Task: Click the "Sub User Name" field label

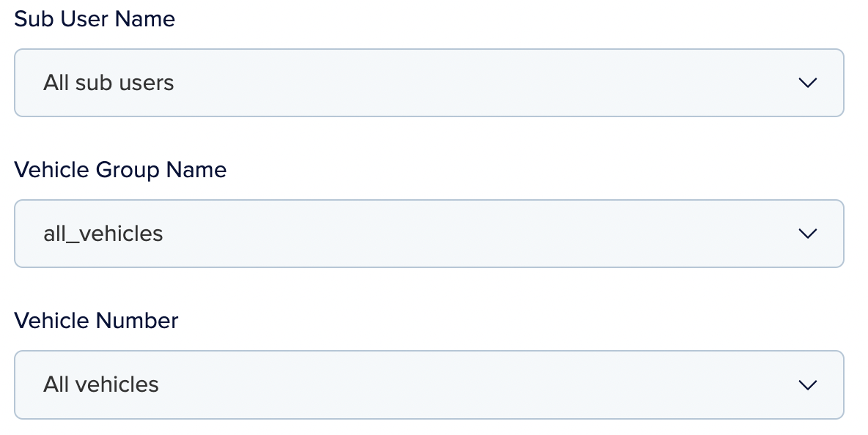Action: point(95,19)
